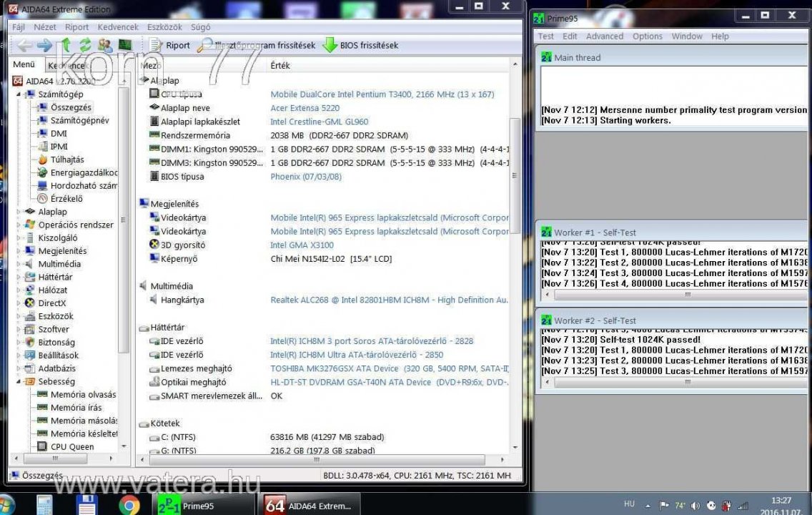Image resolution: width=812 pixels, height=515 pixels.
Task: Click the users icon in the AIDA64 toolbar
Action: [x=105, y=46]
